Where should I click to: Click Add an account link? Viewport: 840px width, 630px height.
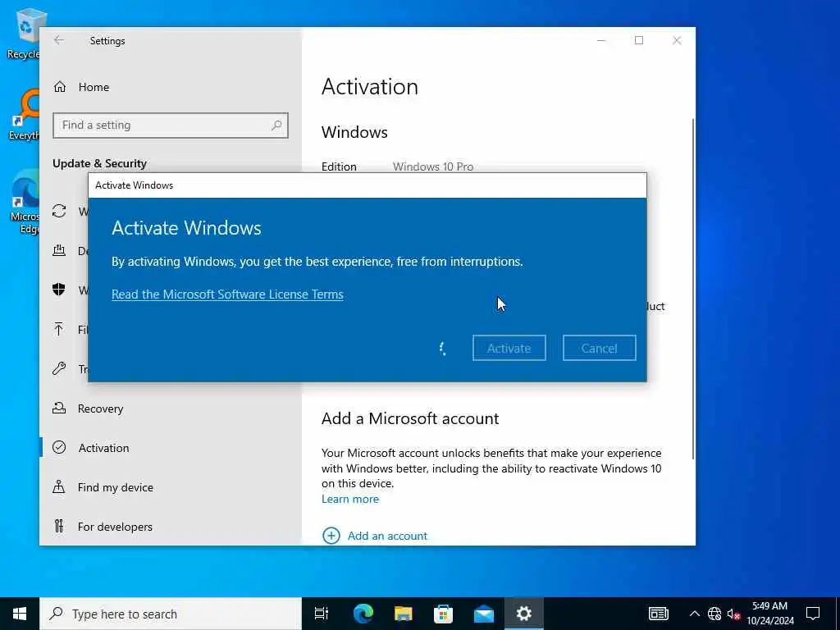tap(387, 536)
